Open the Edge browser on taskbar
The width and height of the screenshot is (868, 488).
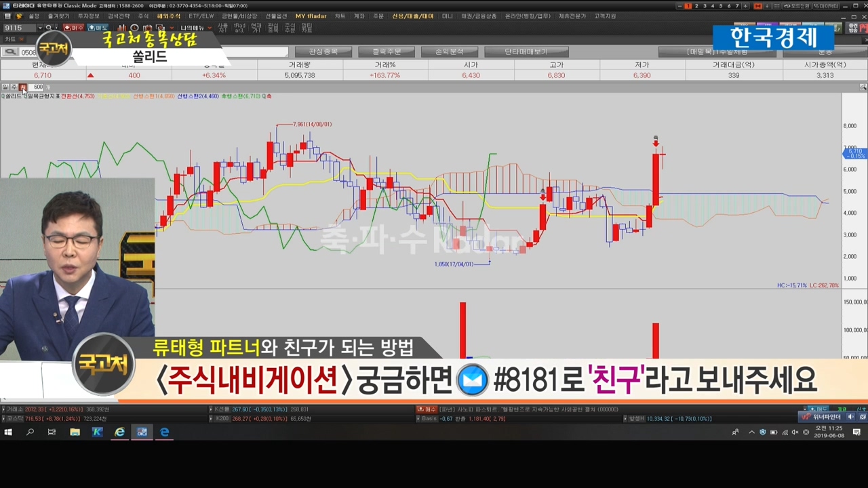[x=164, y=432]
